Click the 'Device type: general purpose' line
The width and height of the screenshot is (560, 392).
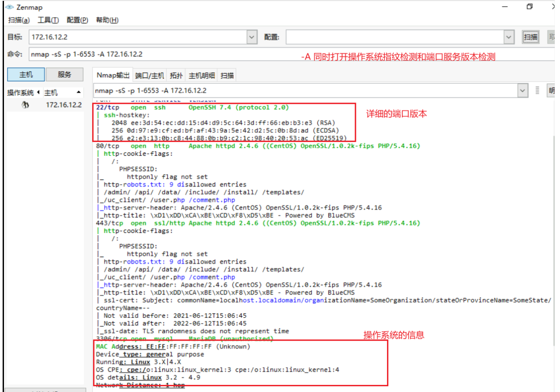[150, 354]
